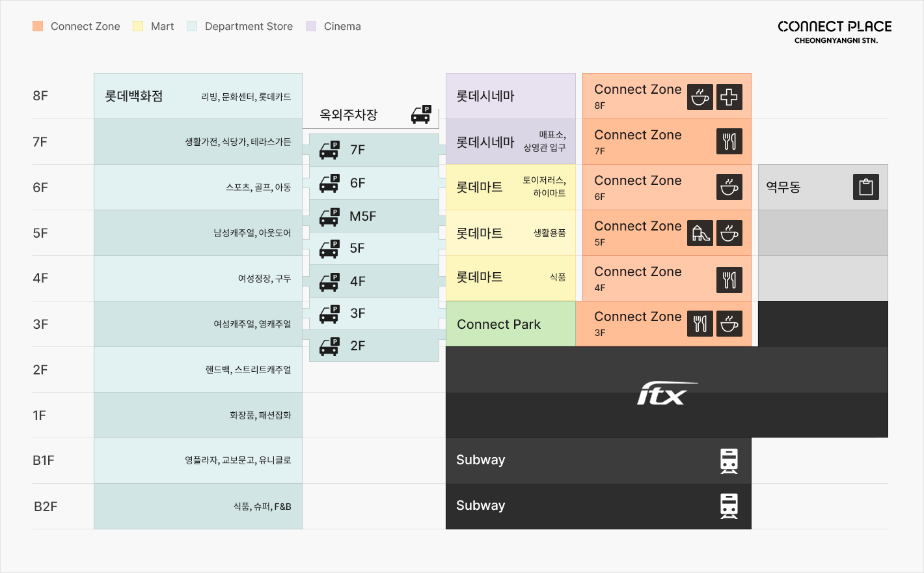The image size is (924, 573).
Task: Click the 리빙, 문화센터, 롯데카드 text
Action: click(x=246, y=96)
